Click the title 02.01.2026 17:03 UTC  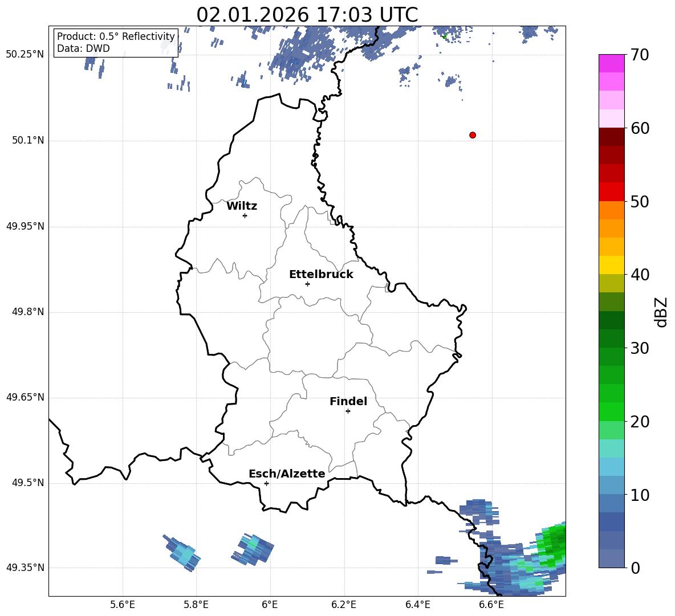(307, 15)
